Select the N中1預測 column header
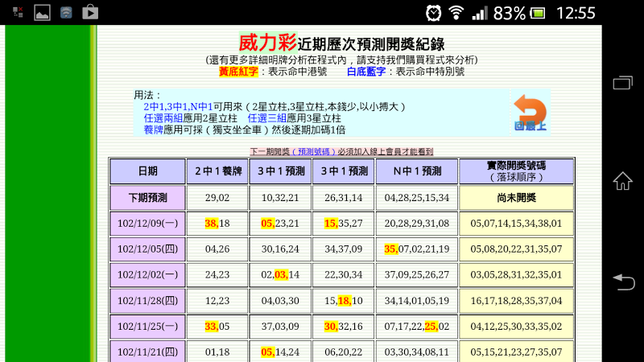This screenshot has width=644, height=362. (x=417, y=171)
